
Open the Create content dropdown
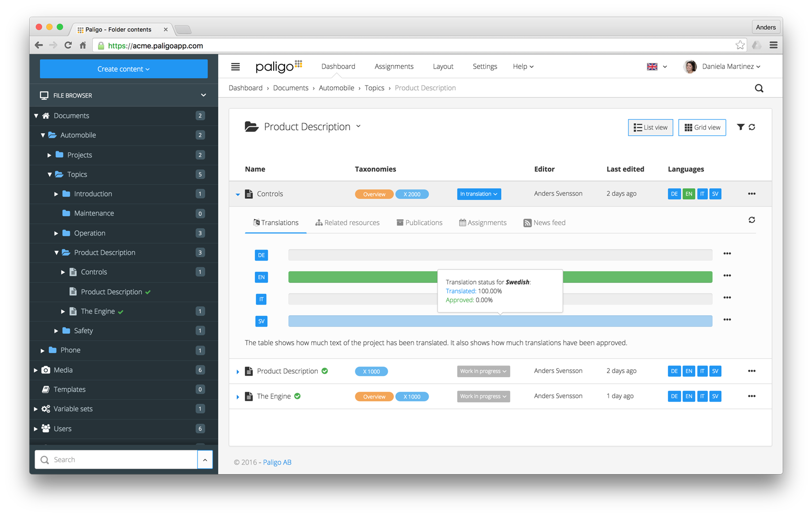click(124, 69)
